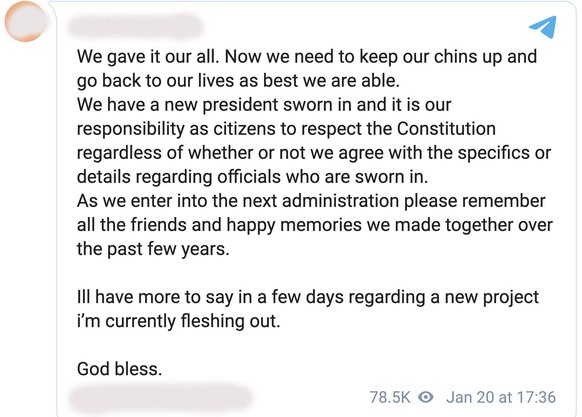Click the eye views icon
The width and height of the screenshot is (582, 417).
click(x=426, y=397)
